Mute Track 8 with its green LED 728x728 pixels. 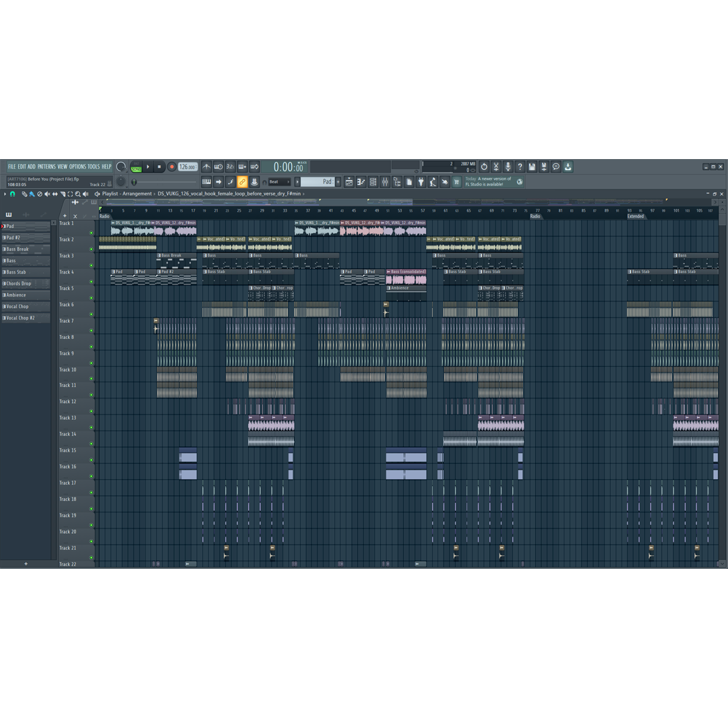pyautogui.click(x=92, y=347)
